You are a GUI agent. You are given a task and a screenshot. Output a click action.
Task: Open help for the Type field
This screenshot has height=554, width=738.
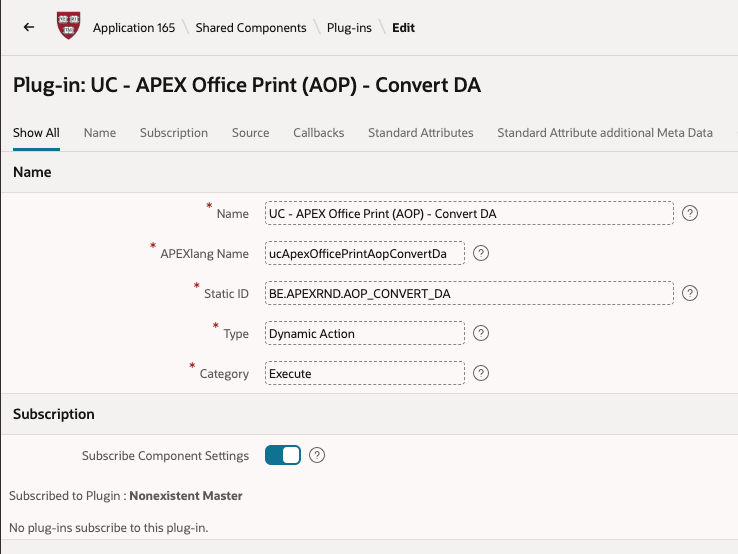[481, 333]
